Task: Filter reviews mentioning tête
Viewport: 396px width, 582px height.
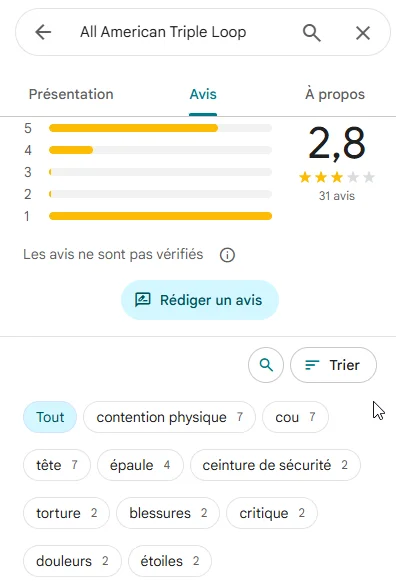Action: click(x=57, y=465)
